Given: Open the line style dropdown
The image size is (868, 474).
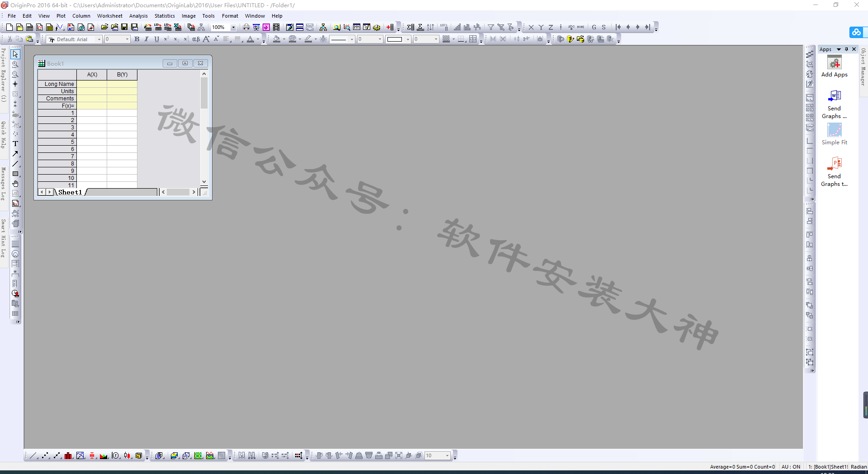Looking at the screenshot, I should 352,39.
